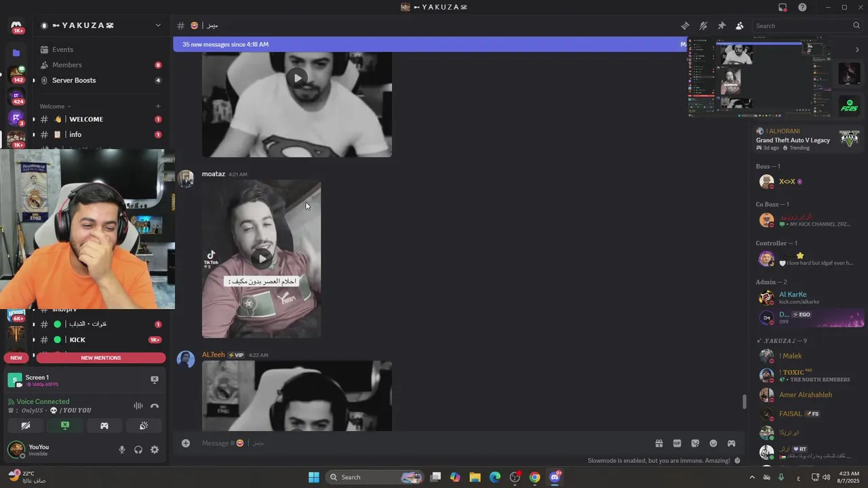Open the server with 424 badge
The image size is (868, 488).
[16, 96]
